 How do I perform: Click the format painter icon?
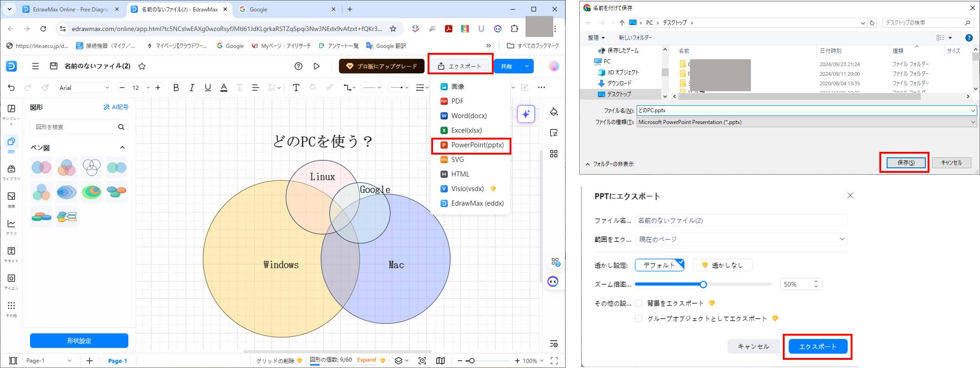point(45,88)
